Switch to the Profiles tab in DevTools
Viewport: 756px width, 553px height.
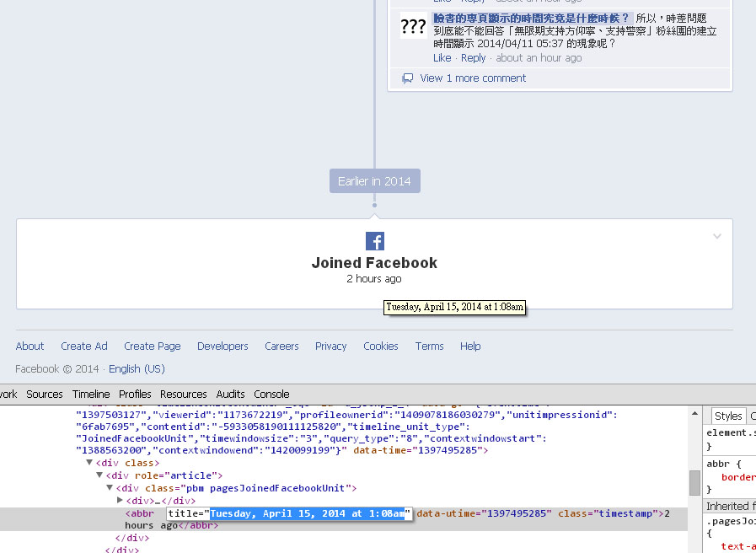(135, 394)
